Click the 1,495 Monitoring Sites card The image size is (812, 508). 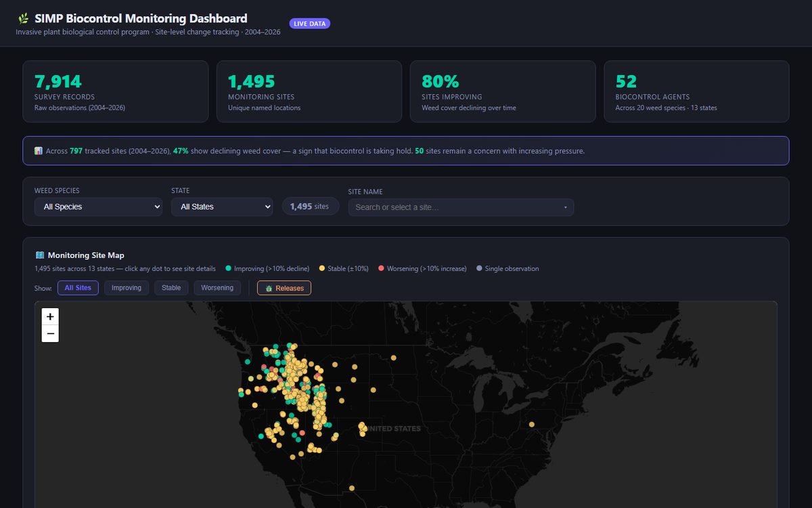point(309,91)
